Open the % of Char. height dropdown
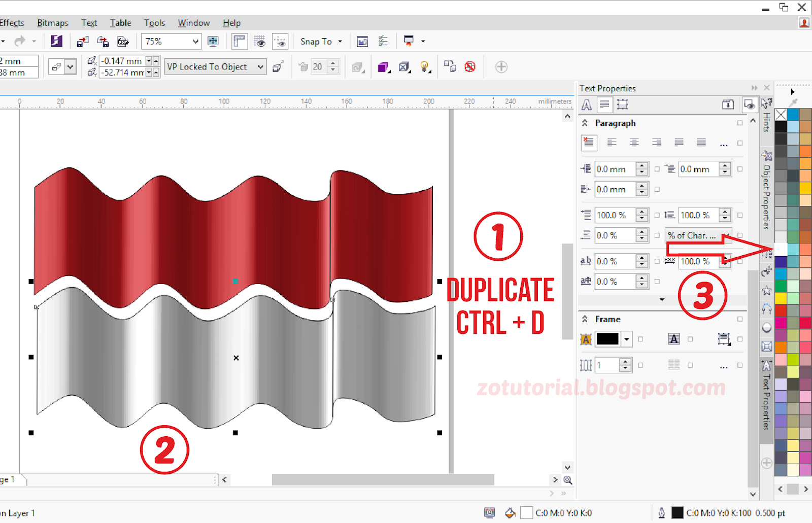812x523 pixels. point(698,235)
